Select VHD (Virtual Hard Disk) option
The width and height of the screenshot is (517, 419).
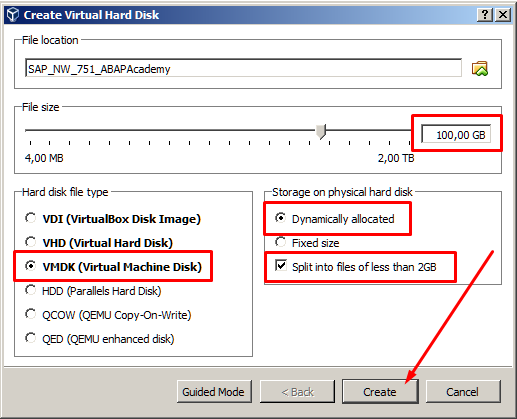pyautogui.click(x=99, y=243)
